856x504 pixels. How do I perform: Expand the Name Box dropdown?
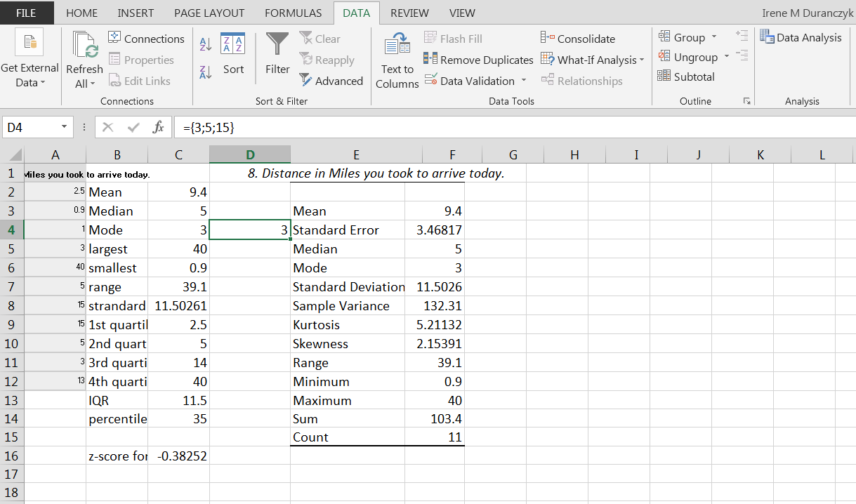coord(65,128)
